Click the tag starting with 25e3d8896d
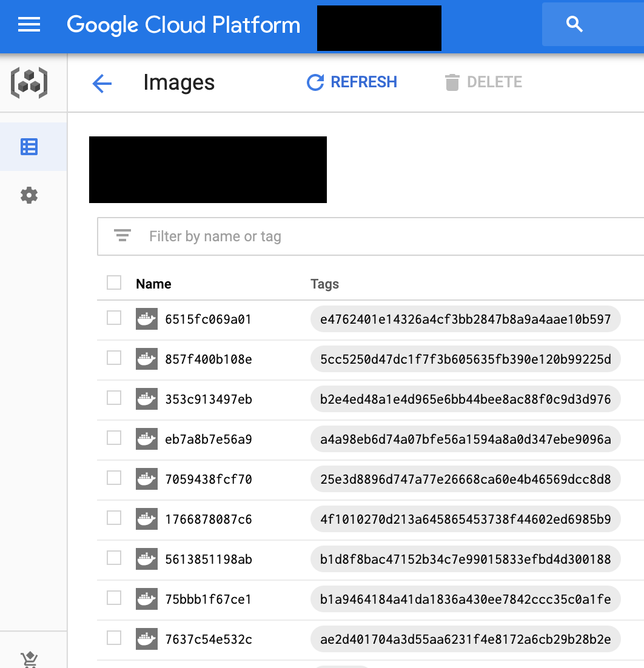 pos(465,479)
